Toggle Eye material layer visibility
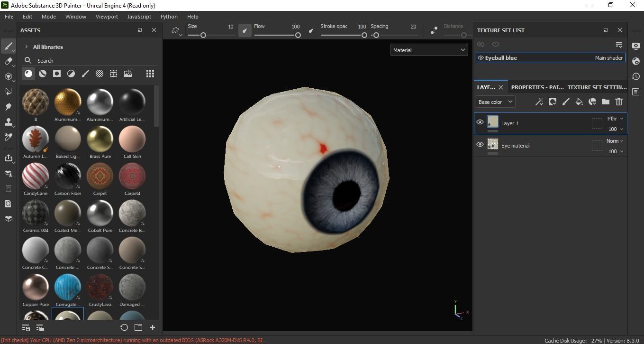Viewport: 644px width, 344px height. [480, 144]
